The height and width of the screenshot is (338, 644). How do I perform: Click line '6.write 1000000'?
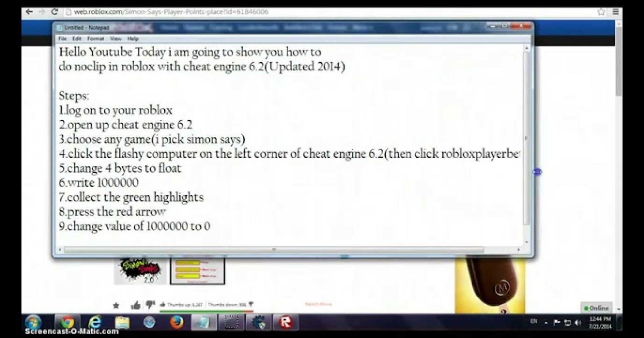[x=98, y=183]
